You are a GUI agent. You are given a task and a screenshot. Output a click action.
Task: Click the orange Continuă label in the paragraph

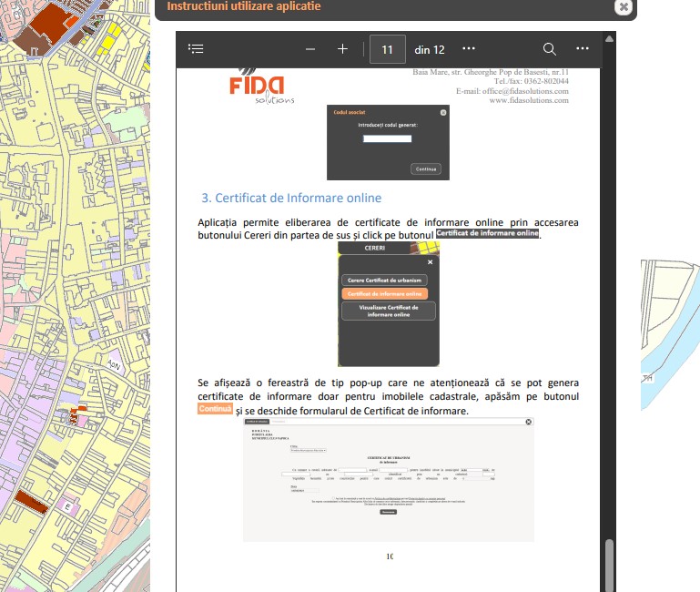pyautogui.click(x=215, y=408)
